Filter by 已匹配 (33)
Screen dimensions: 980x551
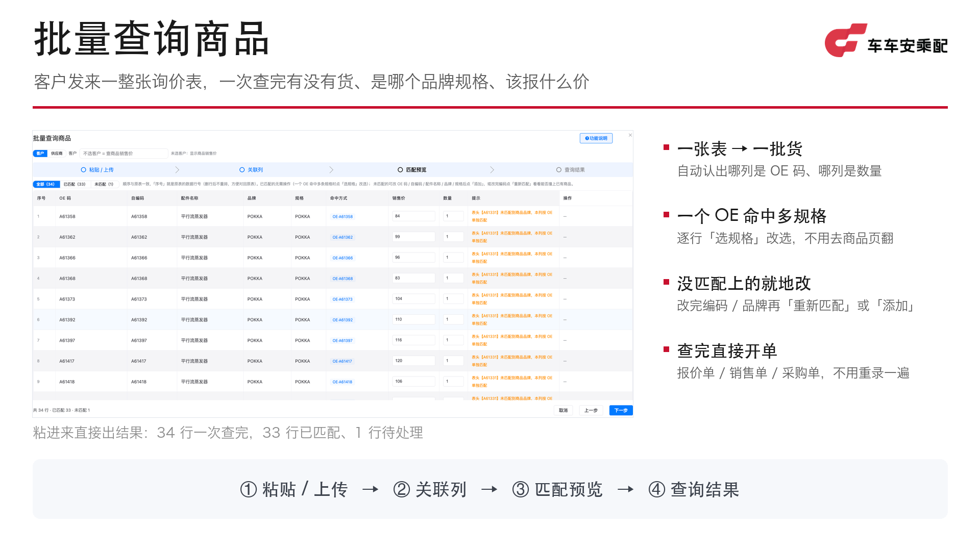click(x=75, y=184)
